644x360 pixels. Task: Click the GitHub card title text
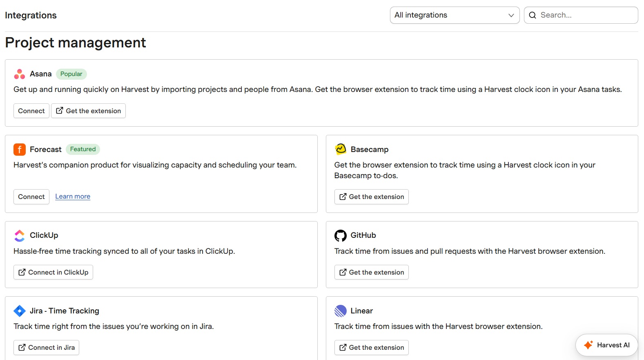point(363,235)
